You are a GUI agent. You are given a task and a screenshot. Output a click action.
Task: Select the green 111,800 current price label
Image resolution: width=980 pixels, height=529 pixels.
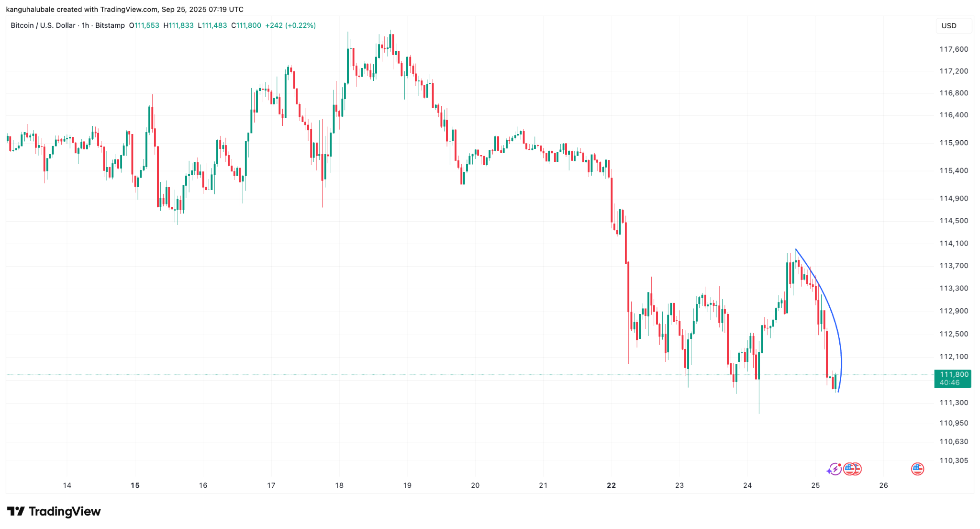tap(954, 374)
